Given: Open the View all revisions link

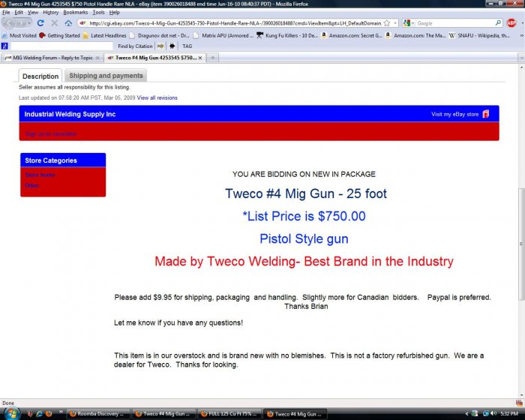Looking at the screenshot, I should click(x=157, y=97).
